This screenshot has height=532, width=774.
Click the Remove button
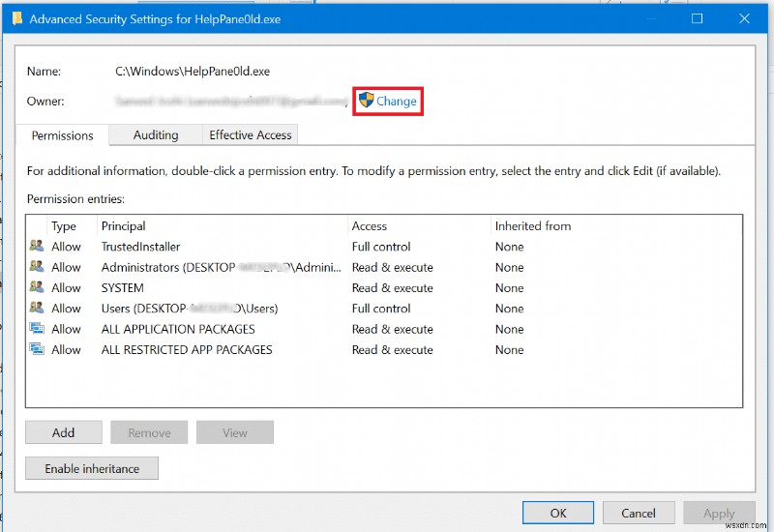click(x=149, y=432)
